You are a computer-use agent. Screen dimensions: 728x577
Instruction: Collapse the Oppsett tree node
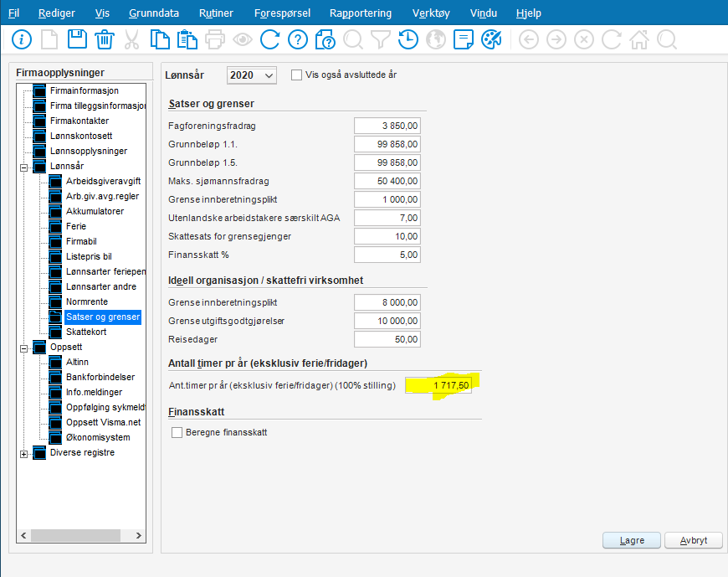(x=23, y=348)
